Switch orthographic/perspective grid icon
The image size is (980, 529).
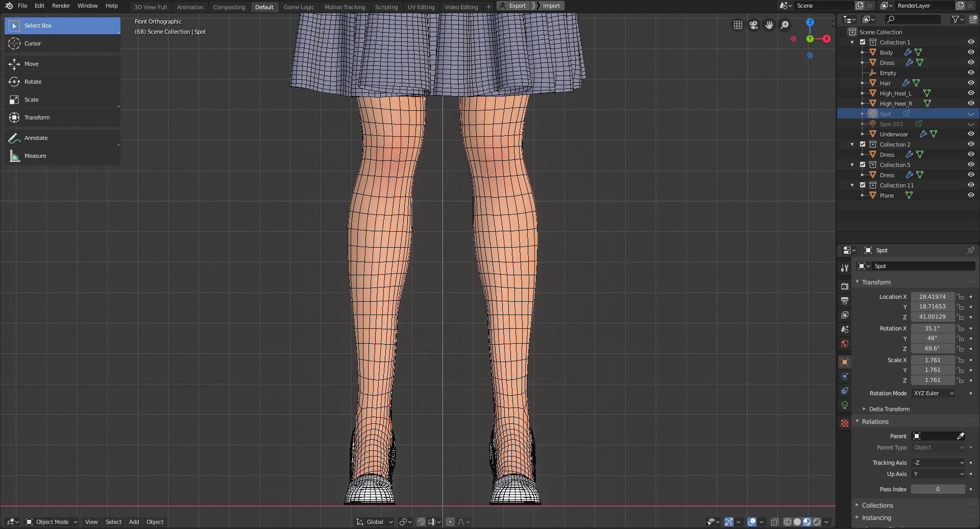click(738, 25)
